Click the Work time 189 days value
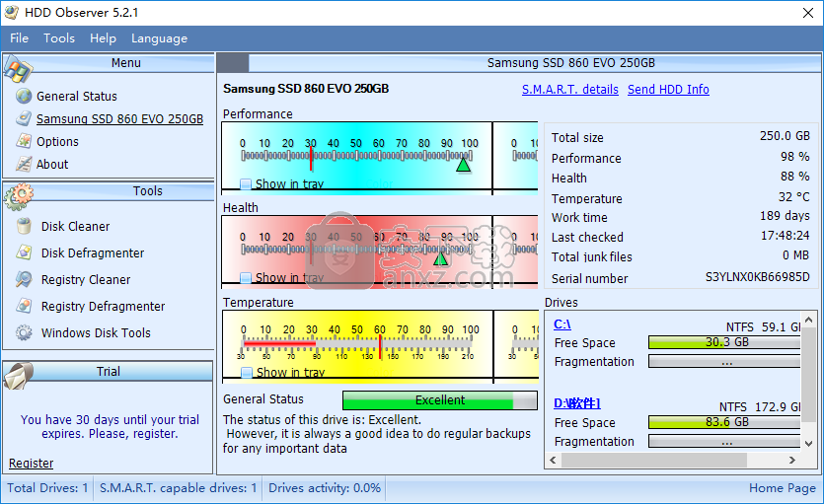824x504 pixels. [x=785, y=216]
